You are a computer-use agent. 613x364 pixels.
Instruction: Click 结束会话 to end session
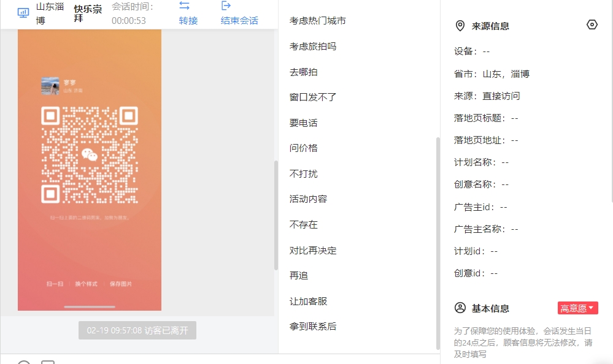[x=239, y=21]
